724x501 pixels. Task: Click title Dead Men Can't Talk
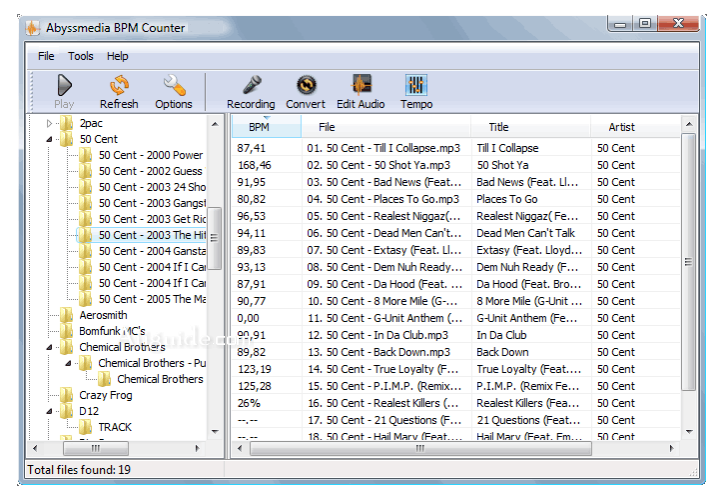click(x=525, y=233)
